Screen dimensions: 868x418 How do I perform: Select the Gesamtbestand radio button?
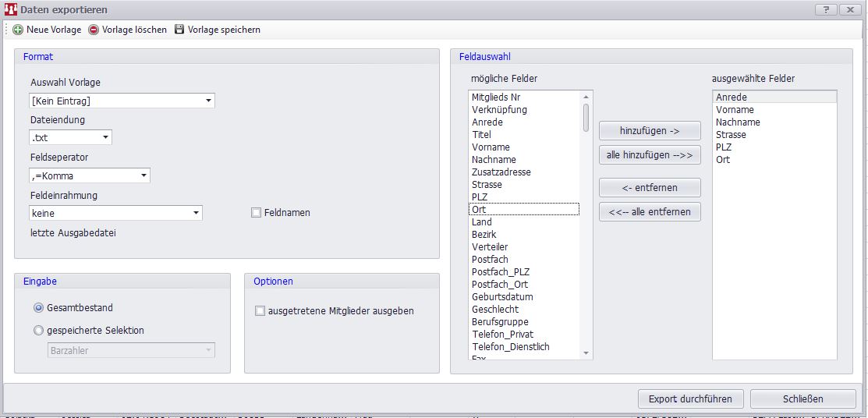38,308
